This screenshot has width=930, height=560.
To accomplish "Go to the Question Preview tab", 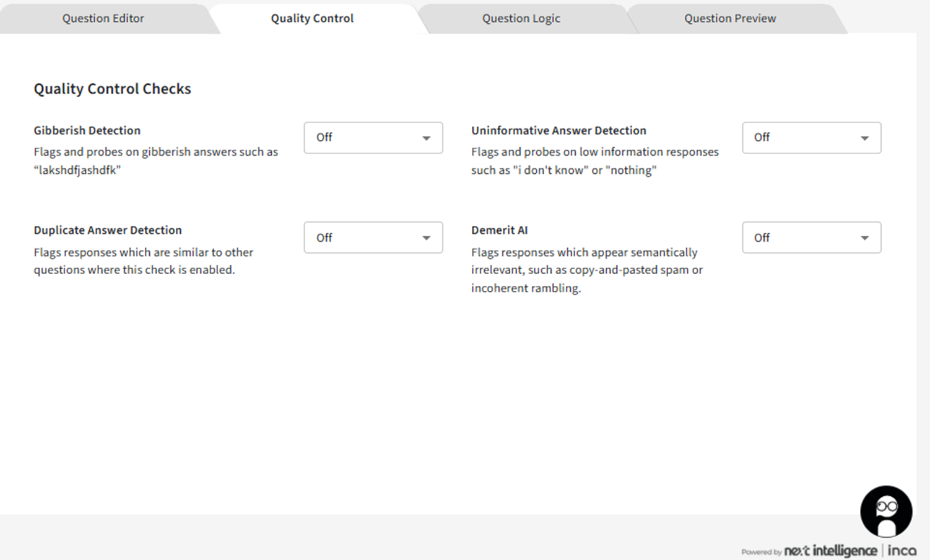I will 729,19.
